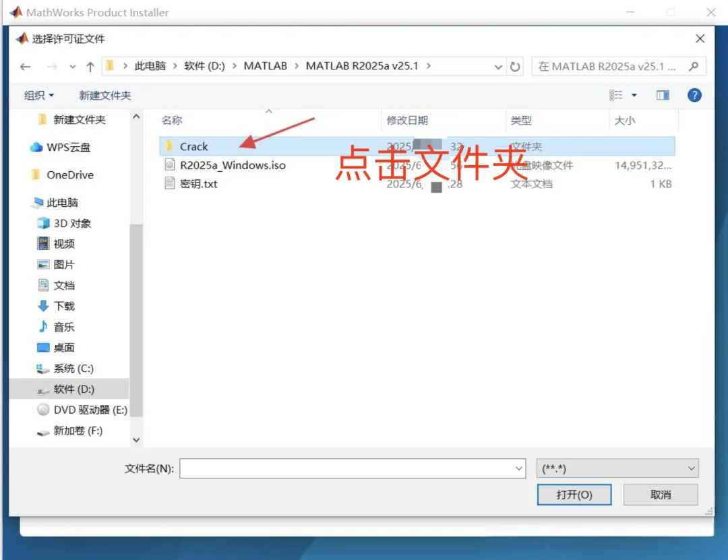Click 下载 blue arrow icon
Screen dimensions: 728x560
(43, 305)
